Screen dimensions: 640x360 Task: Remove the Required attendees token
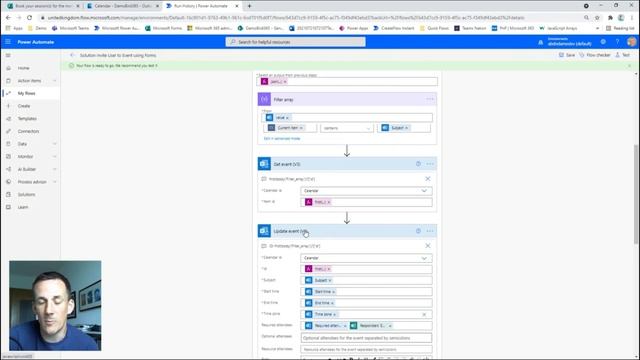pyautogui.click(x=344, y=326)
